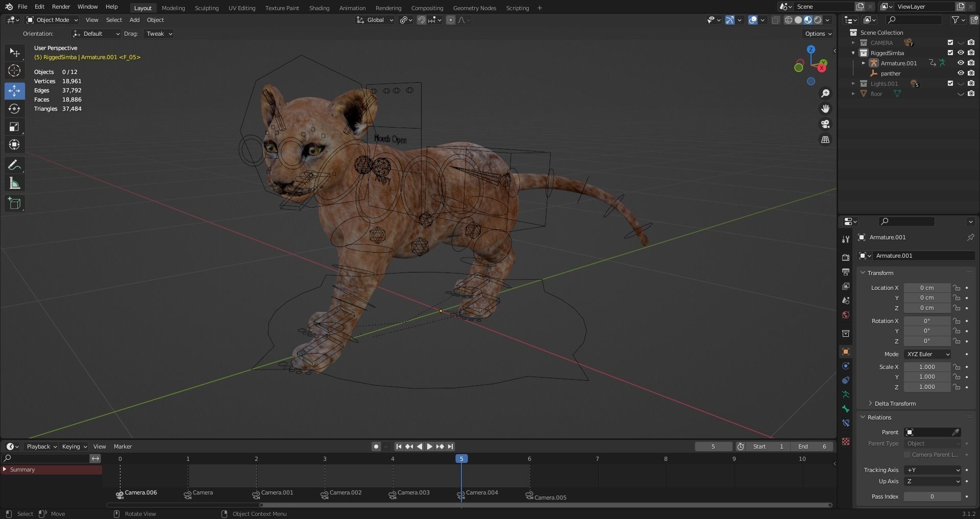Toggle RiggedSimba collection exclude checkbox

[x=950, y=53]
